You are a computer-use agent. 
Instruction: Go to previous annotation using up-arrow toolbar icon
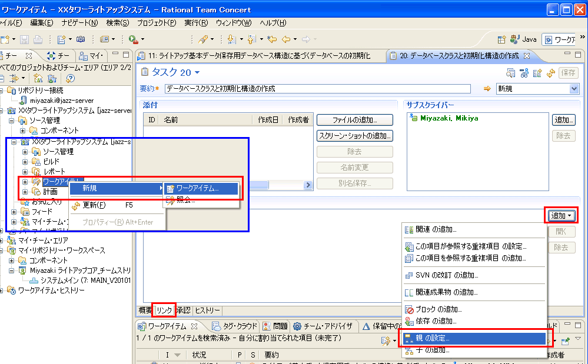coord(252,39)
